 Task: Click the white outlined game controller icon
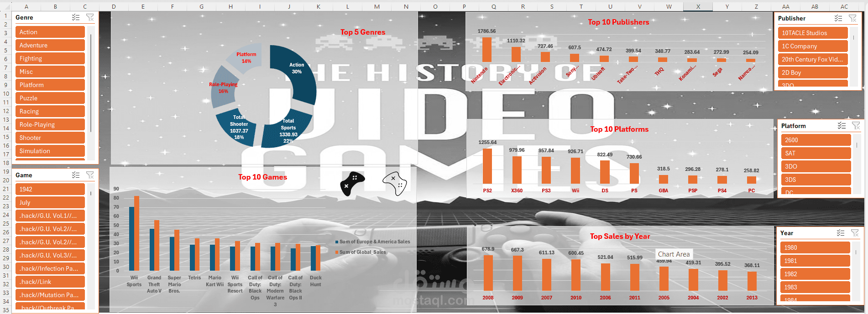click(395, 184)
